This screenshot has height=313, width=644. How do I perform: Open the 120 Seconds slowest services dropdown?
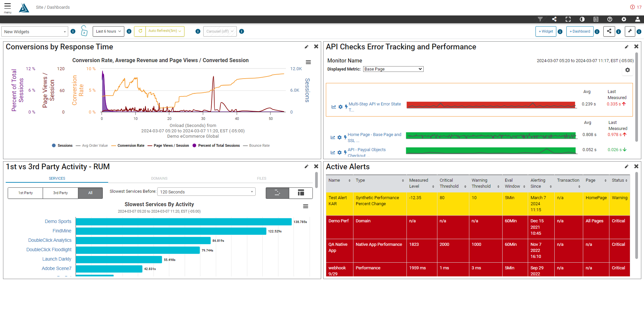coord(206,192)
